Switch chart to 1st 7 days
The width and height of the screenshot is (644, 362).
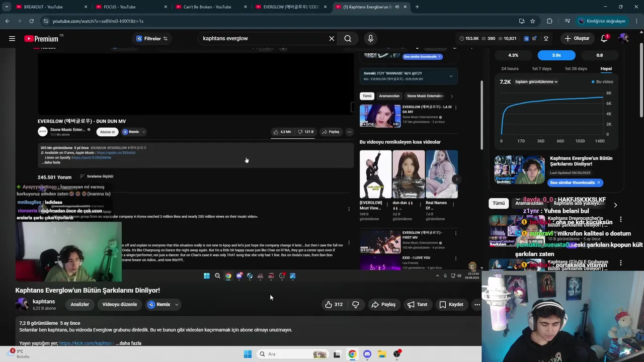coord(541,68)
